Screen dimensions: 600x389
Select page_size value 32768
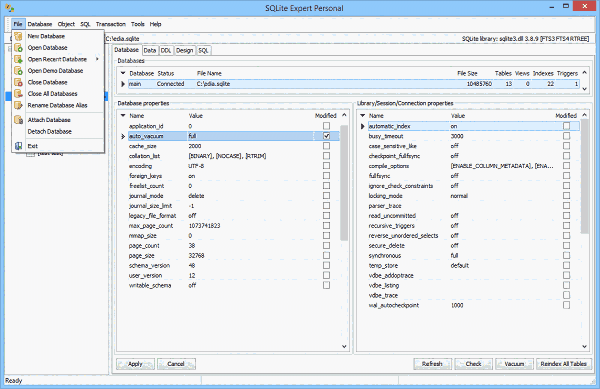249,256
